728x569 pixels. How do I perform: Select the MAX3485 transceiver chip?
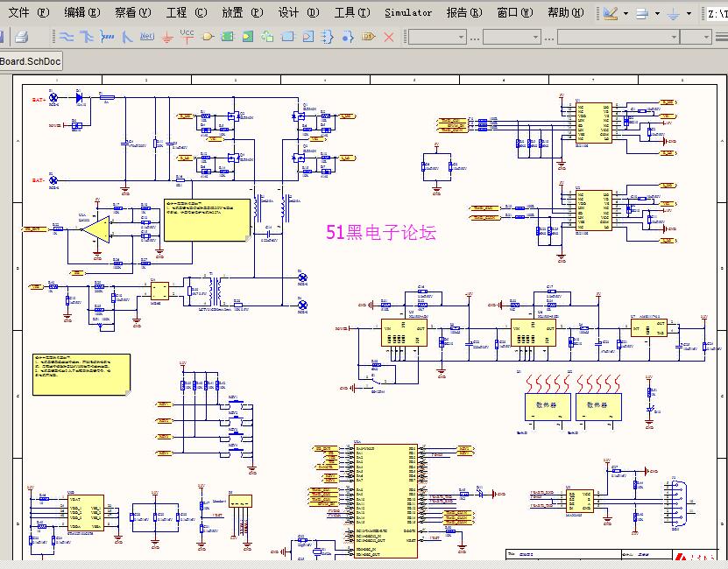(579, 501)
